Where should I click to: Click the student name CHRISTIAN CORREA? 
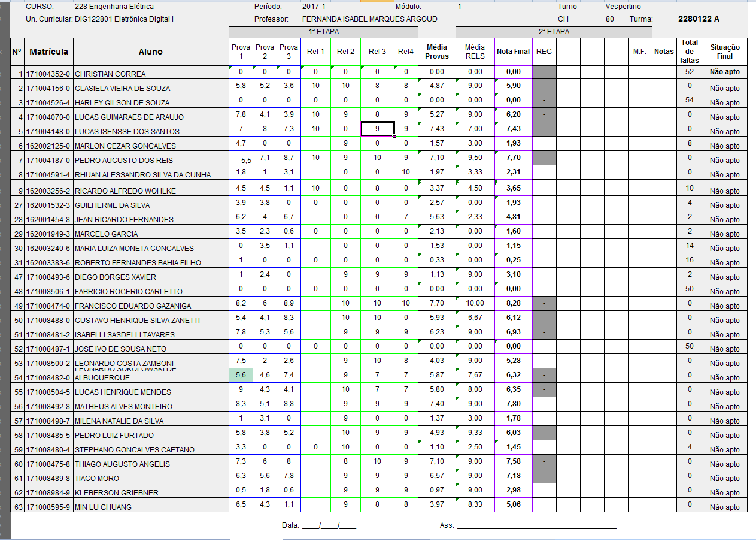point(110,74)
